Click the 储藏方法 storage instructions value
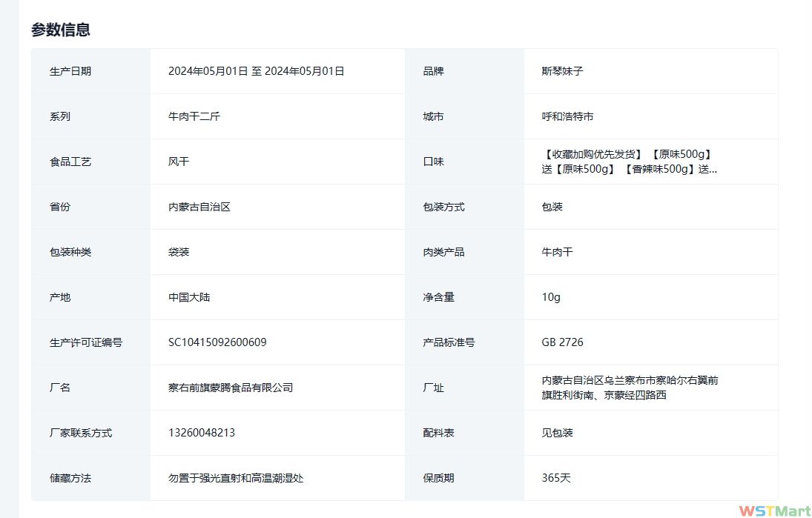The image size is (812, 518). [236, 478]
